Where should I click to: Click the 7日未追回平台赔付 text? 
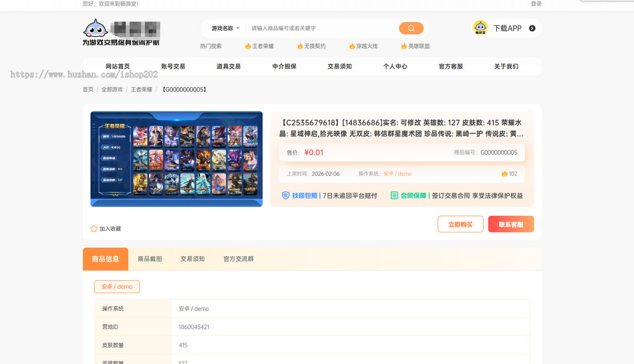tap(350, 195)
